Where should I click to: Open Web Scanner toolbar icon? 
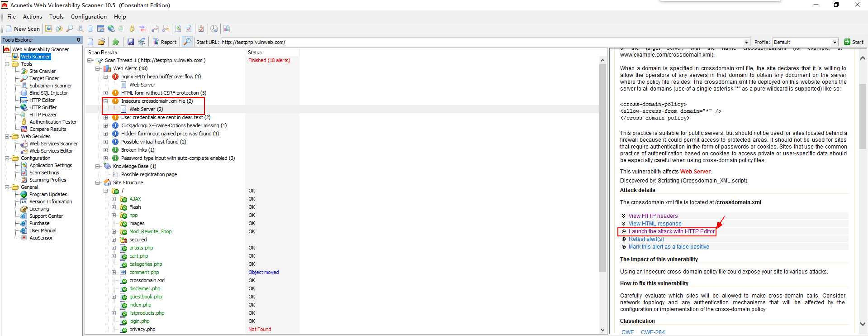point(48,29)
